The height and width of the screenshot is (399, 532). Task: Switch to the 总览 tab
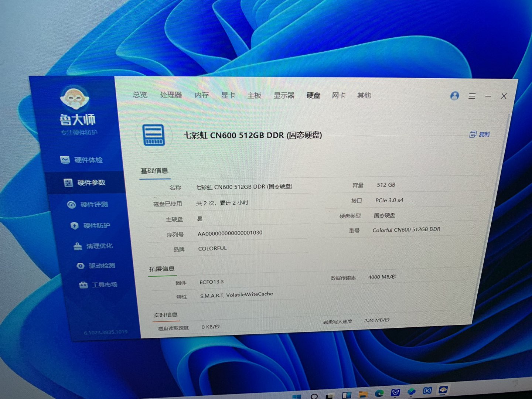click(x=140, y=95)
